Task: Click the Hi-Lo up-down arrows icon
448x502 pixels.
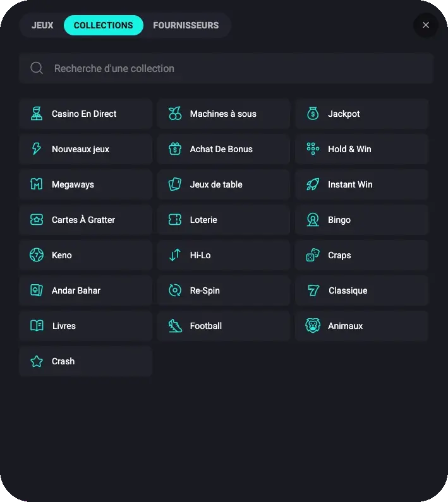Action: click(x=175, y=255)
